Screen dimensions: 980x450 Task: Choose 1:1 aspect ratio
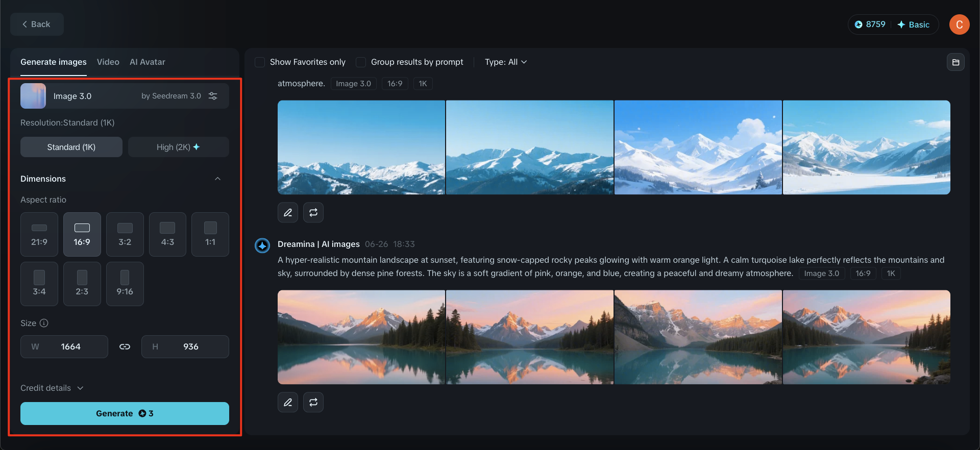pos(210,234)
